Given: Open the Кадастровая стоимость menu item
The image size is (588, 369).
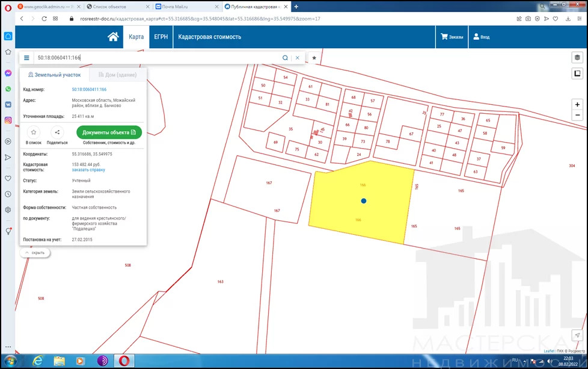Looking at the screenshot, I should (x=209, y=37).
